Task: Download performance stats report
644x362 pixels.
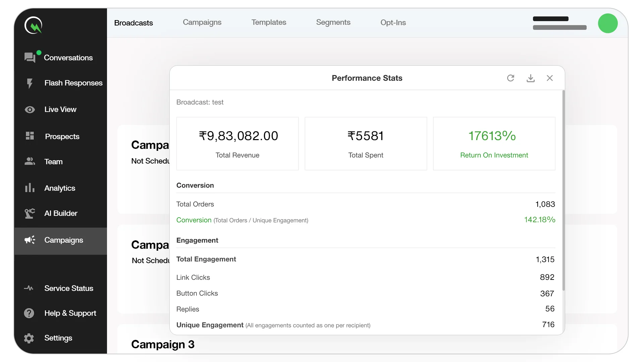Action: click(x=530, y=78)
